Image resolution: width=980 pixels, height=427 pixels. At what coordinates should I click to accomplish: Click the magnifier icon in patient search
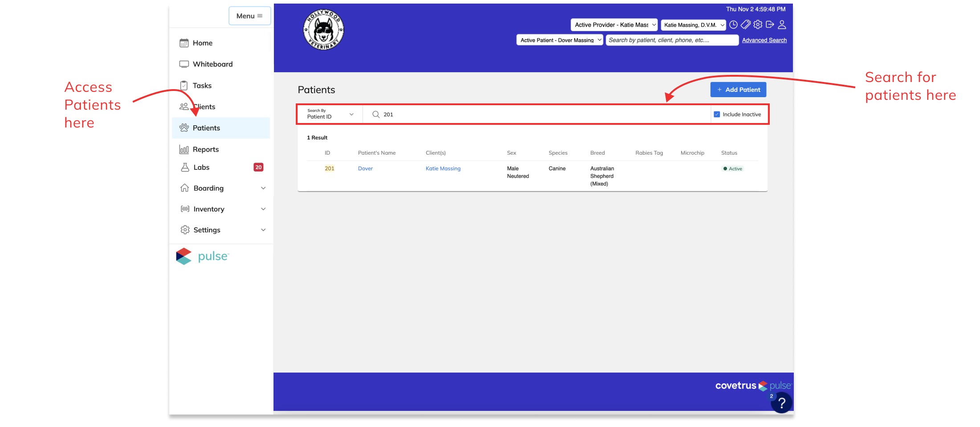pos(376,115)
